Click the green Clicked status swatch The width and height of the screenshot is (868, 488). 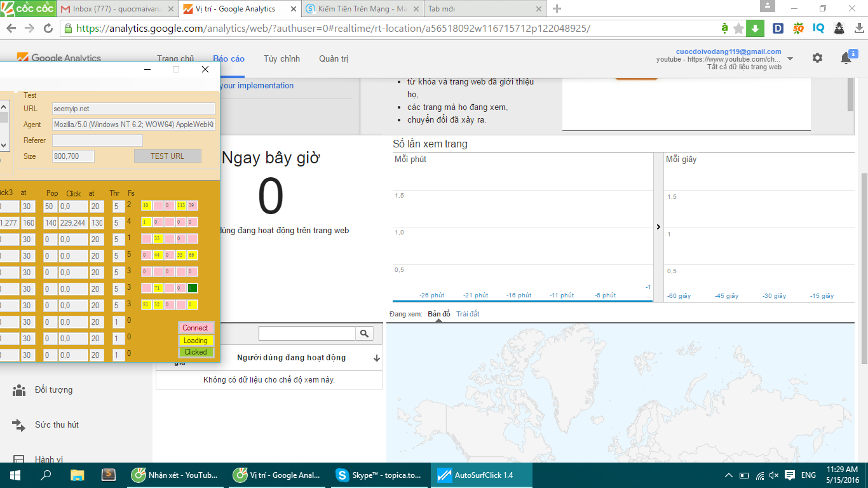(x=196, y=352)
